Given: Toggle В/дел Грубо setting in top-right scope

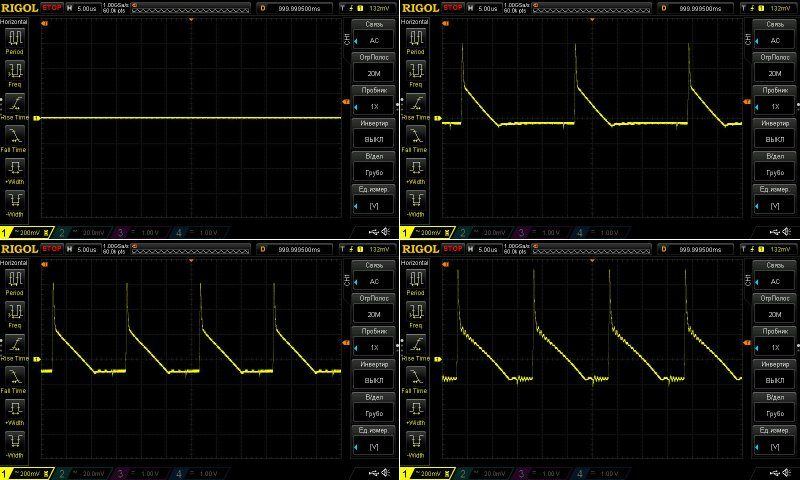Looking at the screenshot, I should [x=774, y=168].
